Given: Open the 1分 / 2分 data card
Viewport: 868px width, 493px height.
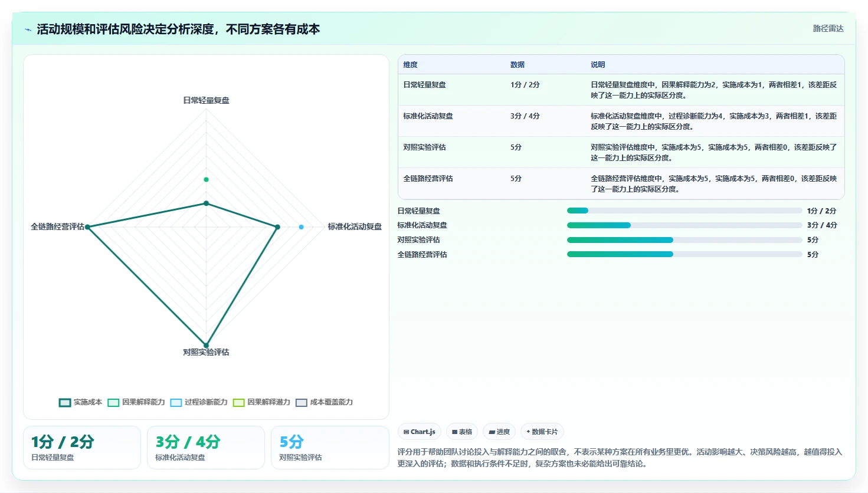Looking at the screenshot, I should pyautogui.click(x=82, y=448).
